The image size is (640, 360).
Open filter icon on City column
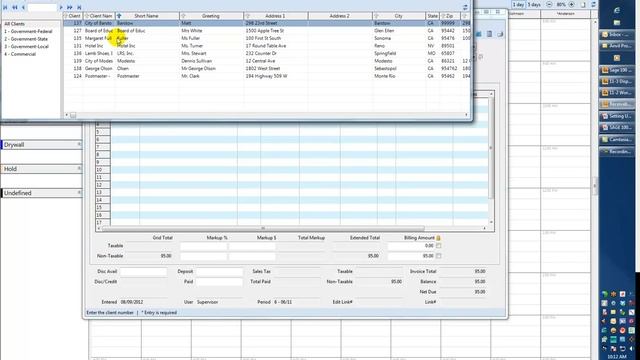pyautogui.click(x=376, y=16)
